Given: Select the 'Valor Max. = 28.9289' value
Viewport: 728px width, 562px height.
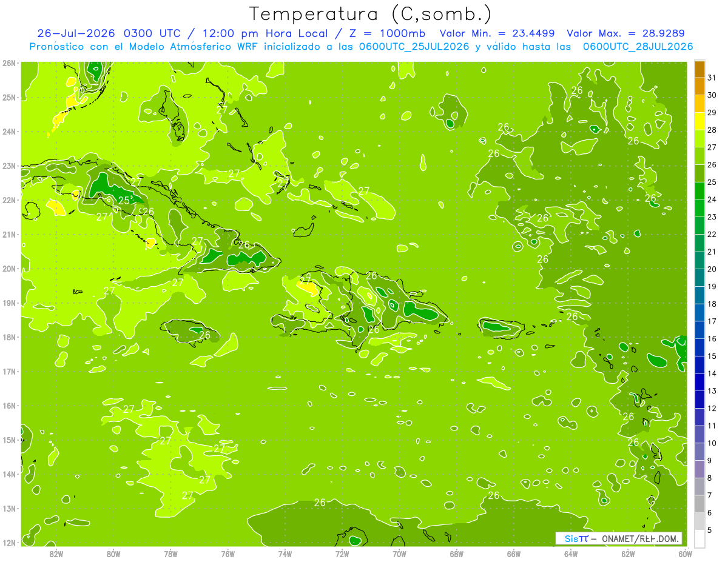Looking at the screenshot, I should [625, 33].
